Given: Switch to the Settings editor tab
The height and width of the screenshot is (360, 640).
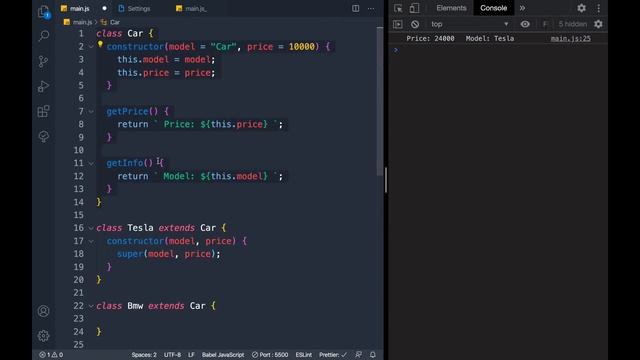Looking at the screenshot, I should pyautogui.click(x=134, y=8).
